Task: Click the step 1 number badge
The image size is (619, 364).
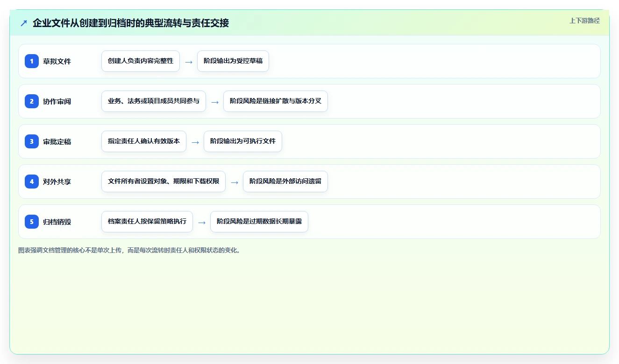Action: (x=32, y=61)
